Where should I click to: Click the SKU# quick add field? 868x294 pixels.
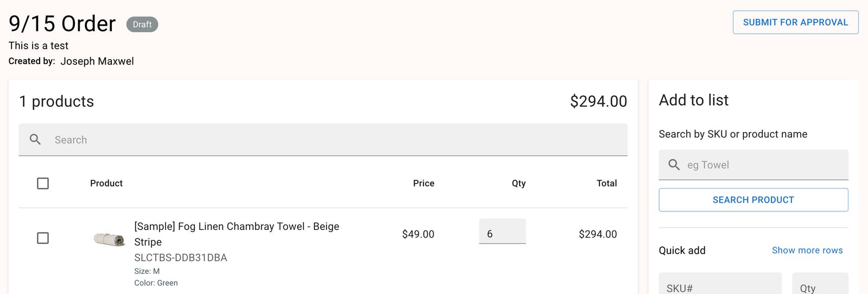click(720, 284)
